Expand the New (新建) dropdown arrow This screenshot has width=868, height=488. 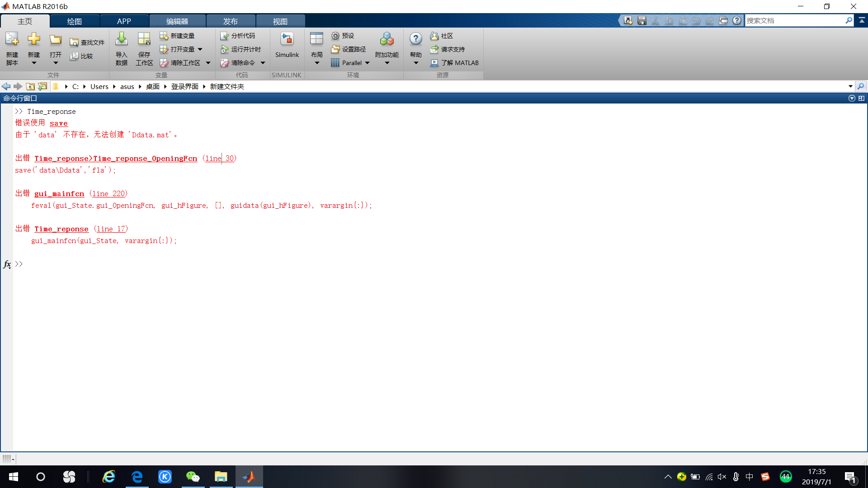(x=34, y=63)
